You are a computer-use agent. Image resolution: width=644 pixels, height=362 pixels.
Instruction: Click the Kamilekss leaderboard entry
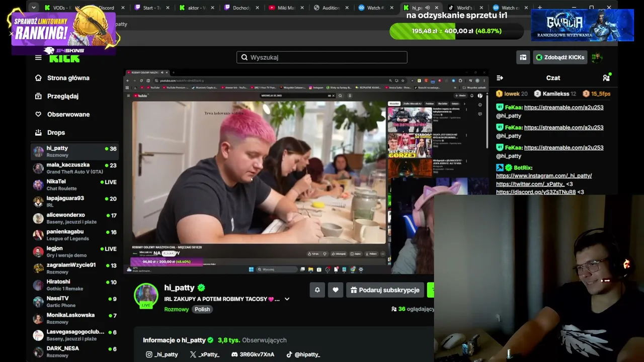point(555,94)
